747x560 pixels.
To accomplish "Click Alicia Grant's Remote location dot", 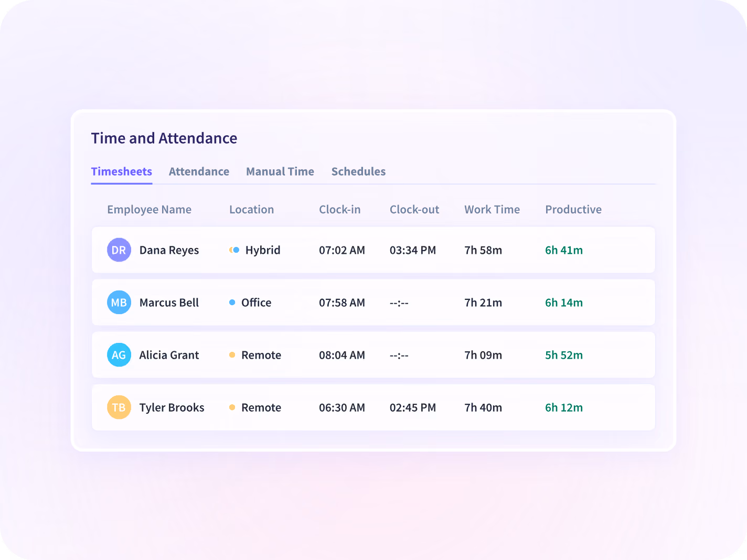I will tap(232, 355).
